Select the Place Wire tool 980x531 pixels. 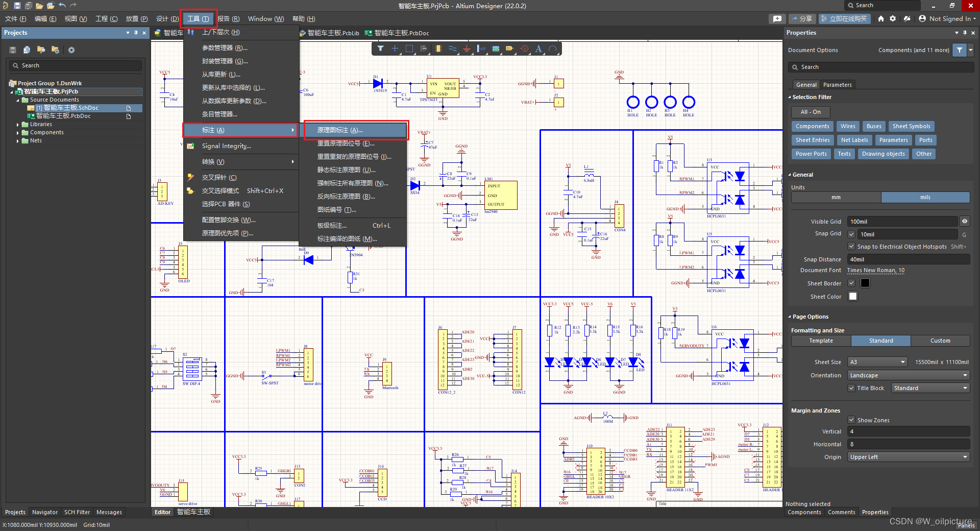pyautogui.click(x=452, y=49)
